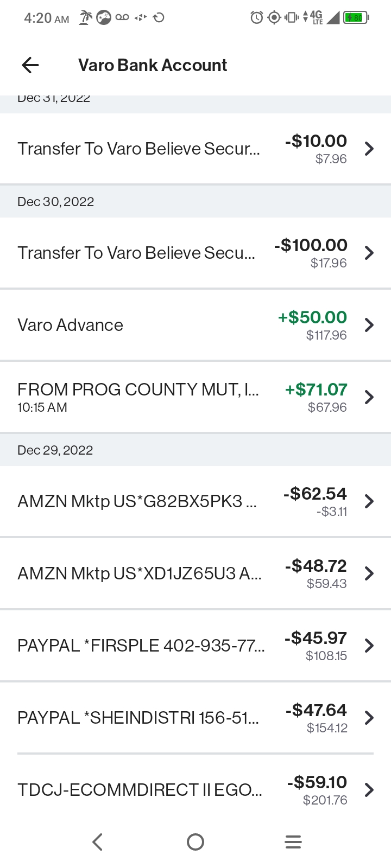Select the Varo Advance transaction
The width and height of the screenshot is (391, 868).
pos(71,325)
